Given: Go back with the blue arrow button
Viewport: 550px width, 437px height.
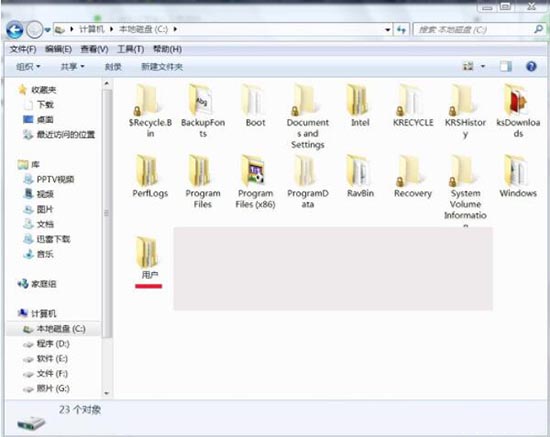Looking at the screenshot, I should [x=15, y=30].
